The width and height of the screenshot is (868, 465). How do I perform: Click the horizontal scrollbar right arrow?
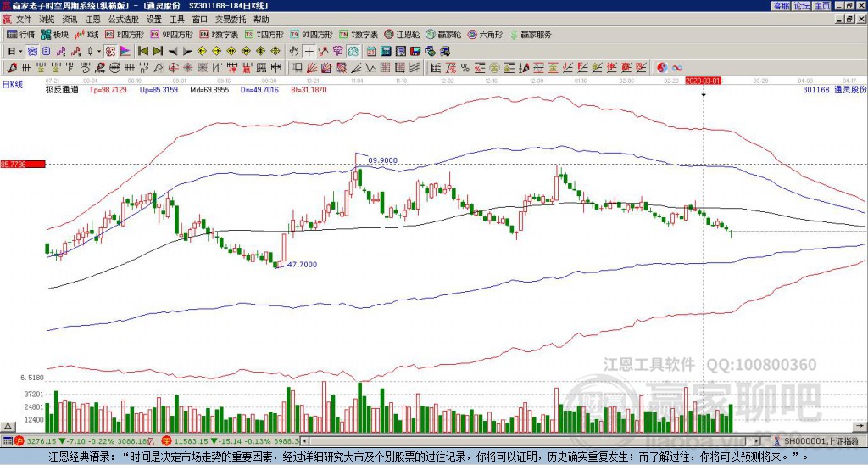(x=755, y=441)
